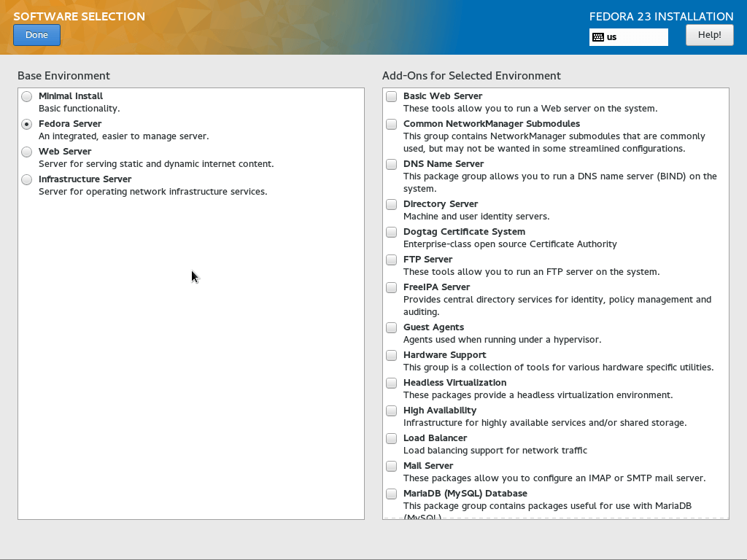Screen dimensions: 747x560
Task: Tick the DNS Name Server checkbox
Action: (392, 164)
